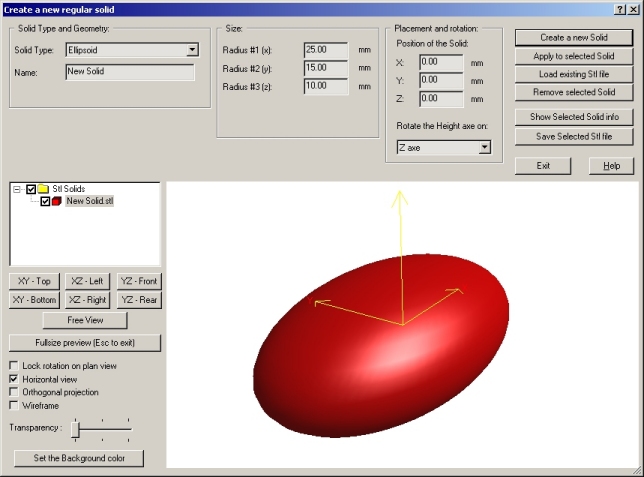Screen dimensions: 644x477
Task: Switch to YZ - Rear view
Action: pyautogui.click(x=139, y=300)
